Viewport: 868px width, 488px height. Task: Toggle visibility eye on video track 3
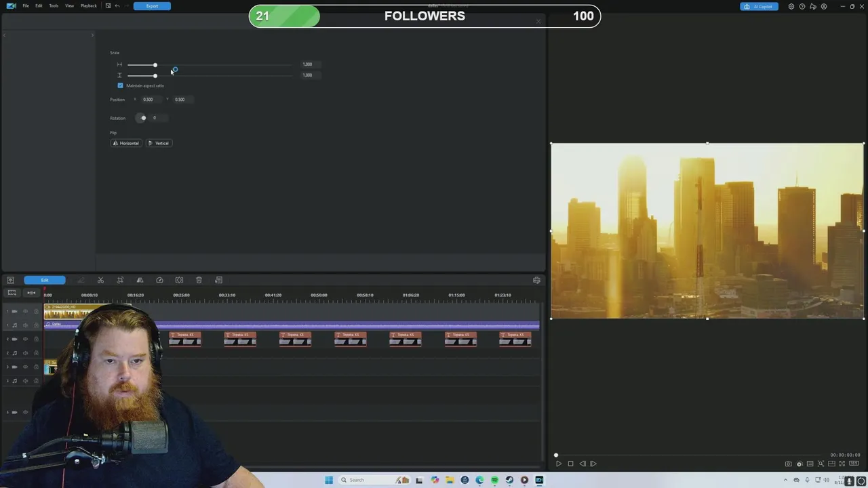click(x=26, y=367)
